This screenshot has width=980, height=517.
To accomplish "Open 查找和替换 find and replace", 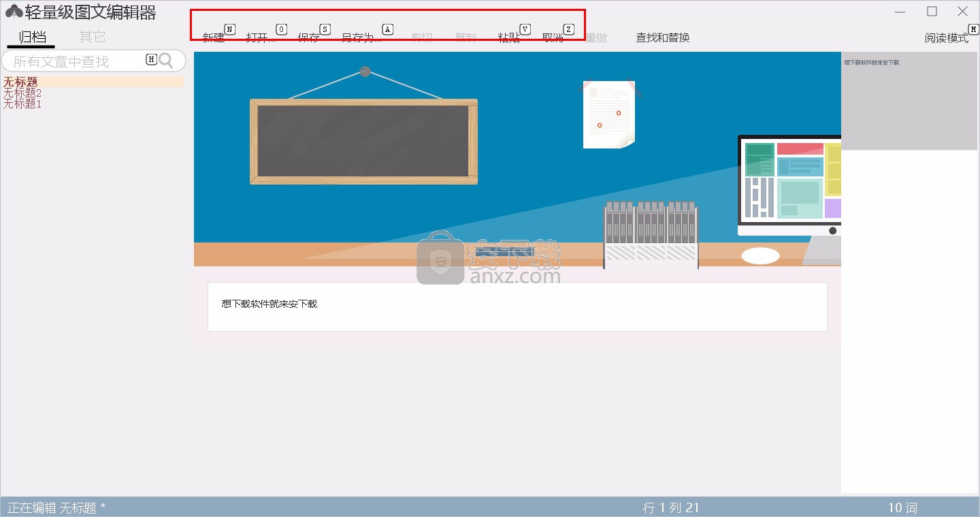I will 663,37.
